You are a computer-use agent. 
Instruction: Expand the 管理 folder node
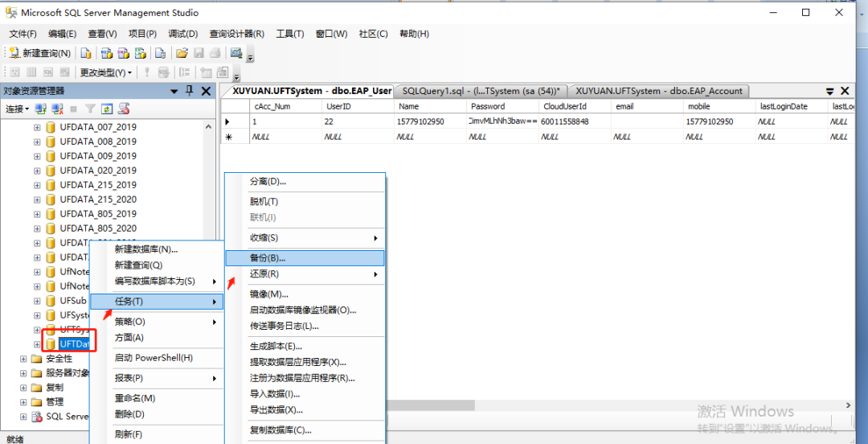click(23, 402)
